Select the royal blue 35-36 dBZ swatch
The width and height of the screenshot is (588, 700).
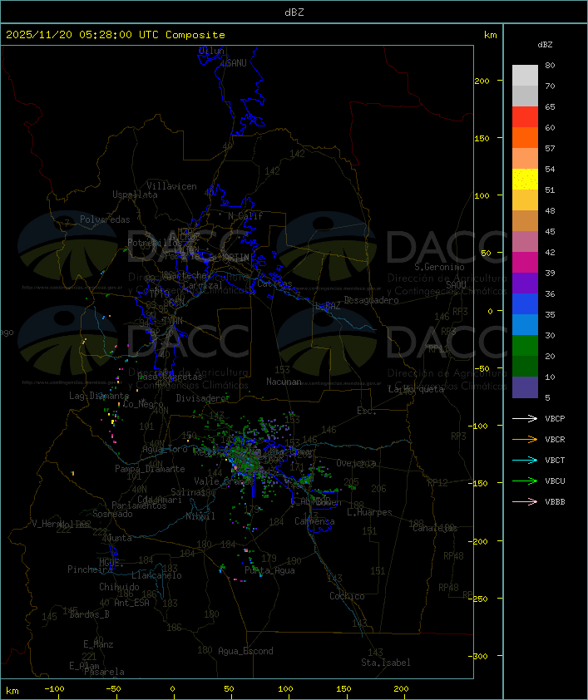(525, 304)
